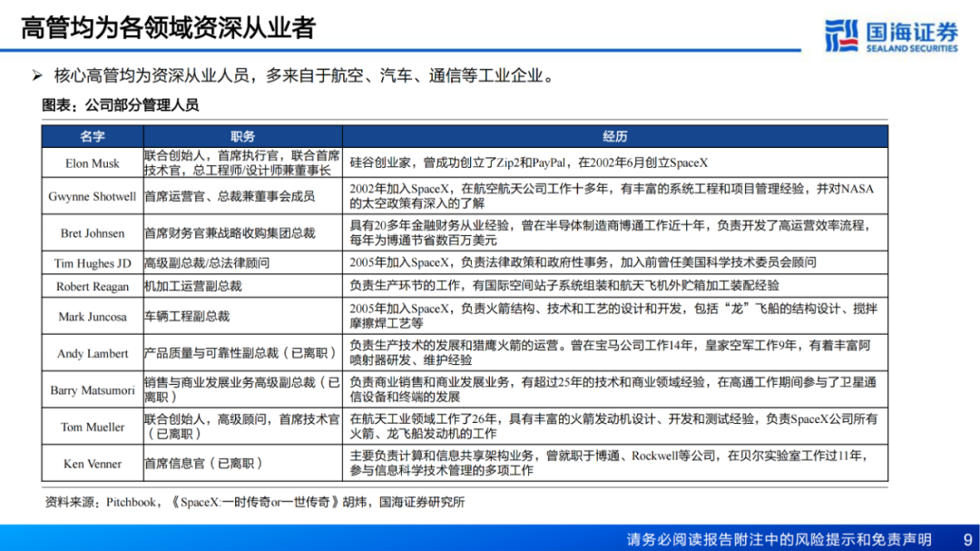This screenshot has height=551, width=980.
Task: Select the Gwynne Shotwell name cell
Action: pyautogui.click(x=93, y=196)
